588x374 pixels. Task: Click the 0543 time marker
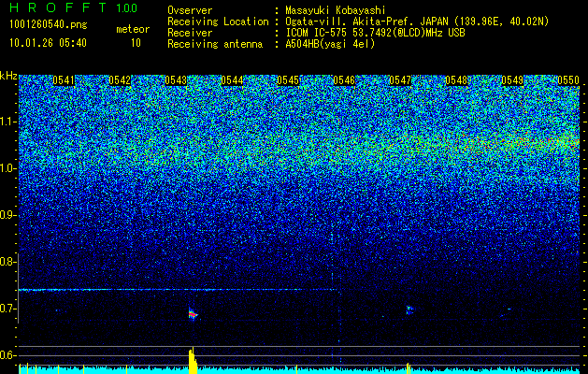[176, 80]
